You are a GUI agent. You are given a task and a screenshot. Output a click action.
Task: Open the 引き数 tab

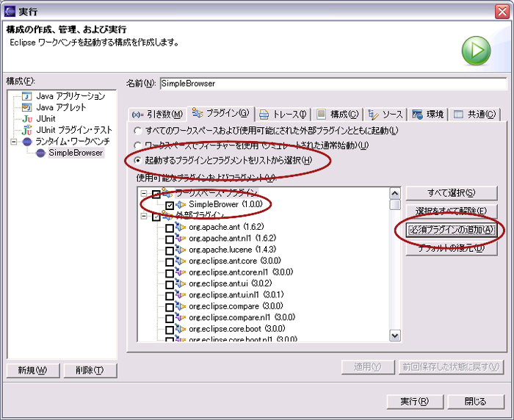[157, 115]
